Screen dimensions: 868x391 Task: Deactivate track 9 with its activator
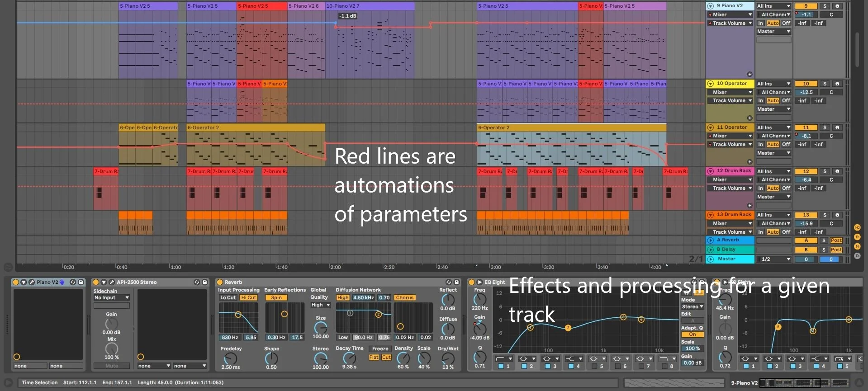pyautogui.click(x=806, y=6)
